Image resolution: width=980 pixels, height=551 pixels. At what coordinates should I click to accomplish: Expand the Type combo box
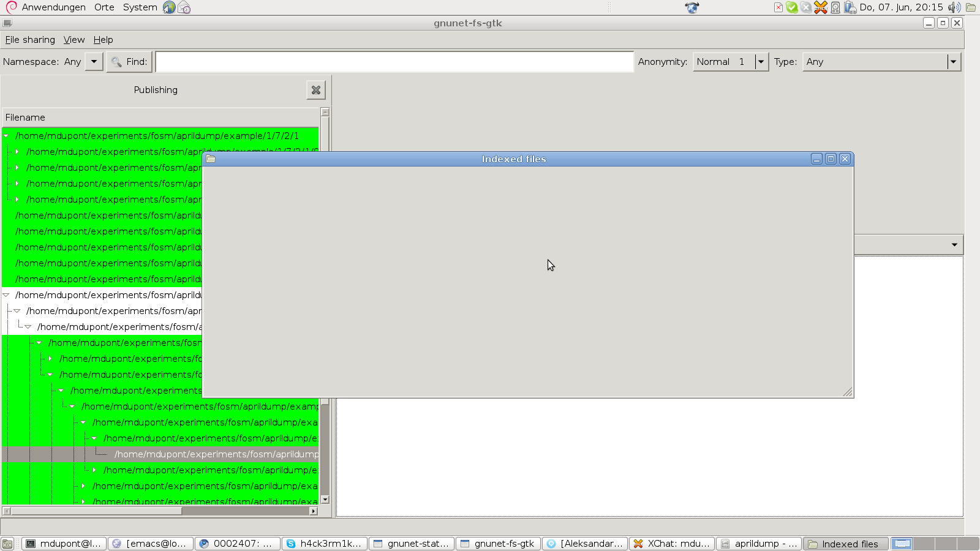pos(952,62)
